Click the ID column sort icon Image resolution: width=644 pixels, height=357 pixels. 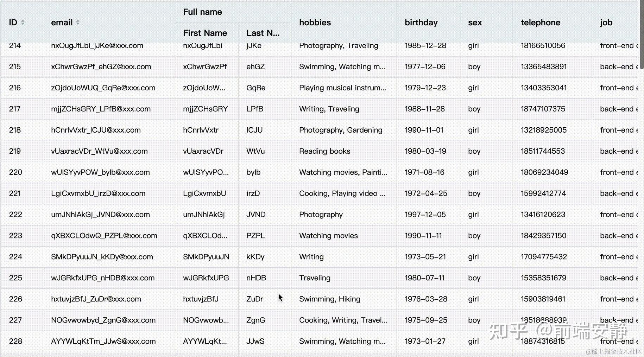pyautogui.click(x=23, y=23)
